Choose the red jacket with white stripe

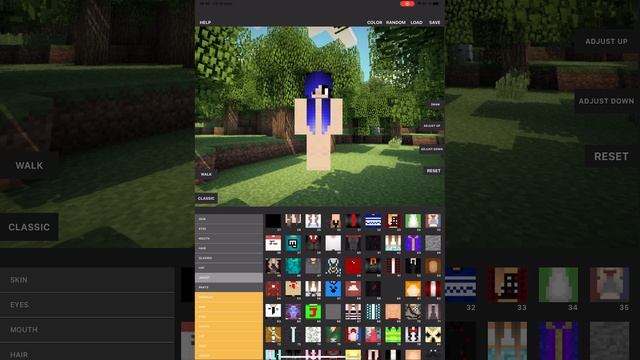[x=433, y=289]
